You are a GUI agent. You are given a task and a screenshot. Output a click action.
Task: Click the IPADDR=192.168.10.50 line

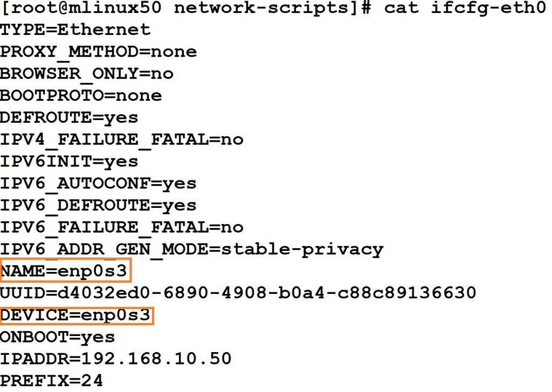(x=115, y=359)
